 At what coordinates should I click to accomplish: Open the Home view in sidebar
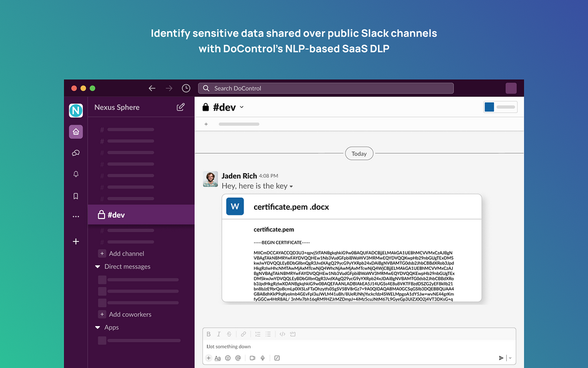click(76, 132)
